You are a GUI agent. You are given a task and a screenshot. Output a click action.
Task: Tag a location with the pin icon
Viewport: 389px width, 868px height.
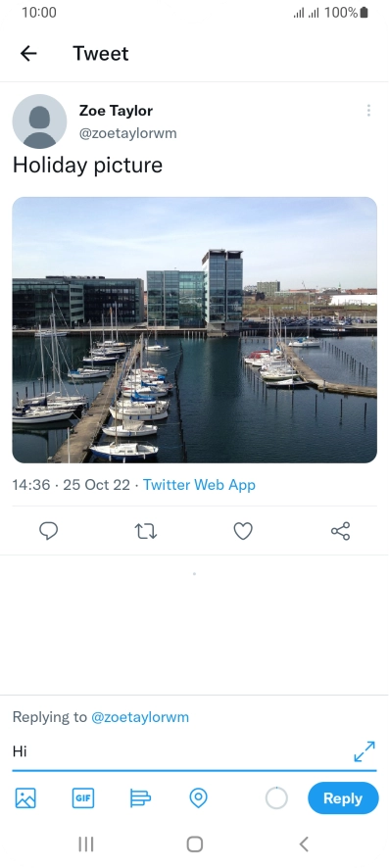[x=198, y=798]
